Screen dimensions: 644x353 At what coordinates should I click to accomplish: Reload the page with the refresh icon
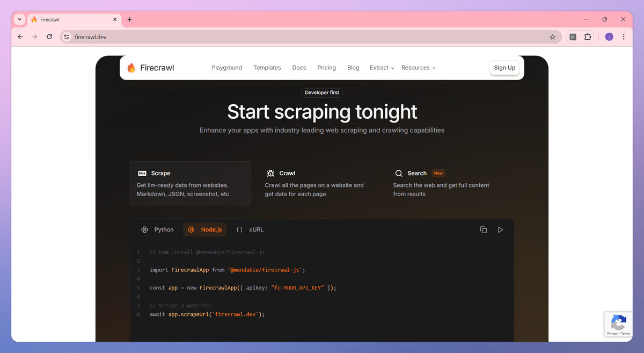(49, 37)
